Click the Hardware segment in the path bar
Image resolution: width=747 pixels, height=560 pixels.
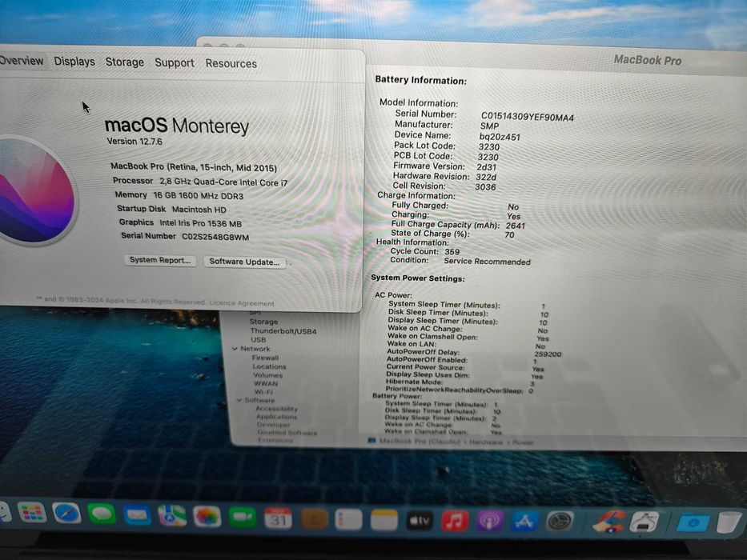485,442
